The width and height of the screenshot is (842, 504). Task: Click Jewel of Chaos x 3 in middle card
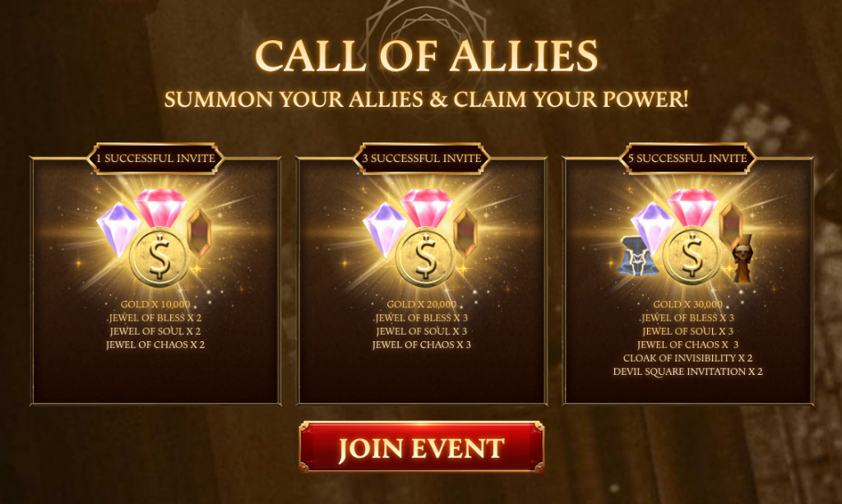[x=422, y=344]
